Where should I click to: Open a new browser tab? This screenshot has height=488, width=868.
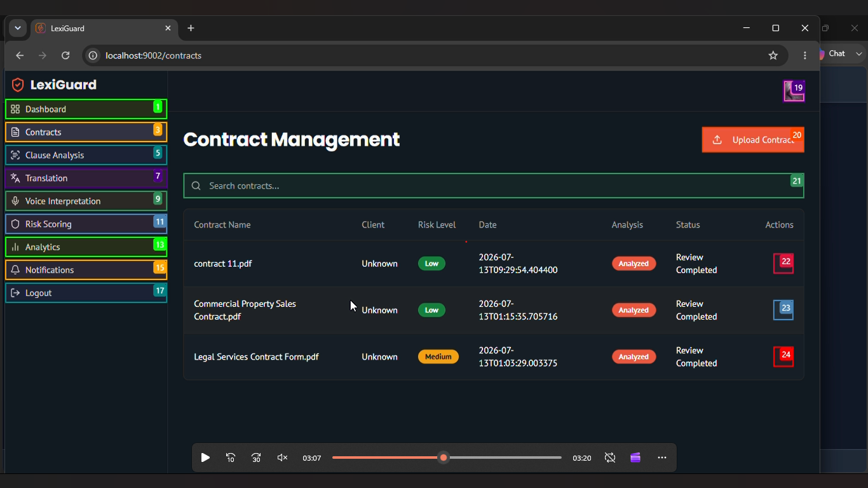point(191,28)
